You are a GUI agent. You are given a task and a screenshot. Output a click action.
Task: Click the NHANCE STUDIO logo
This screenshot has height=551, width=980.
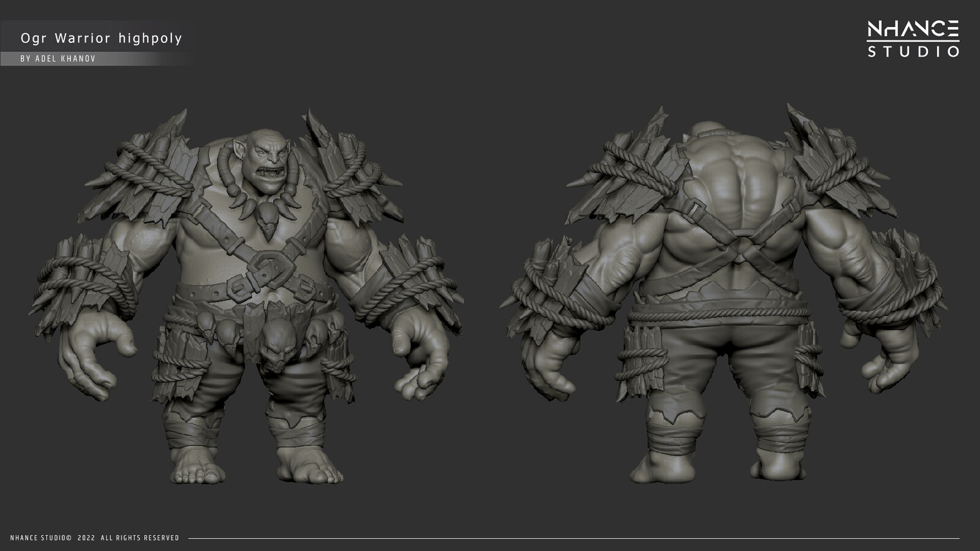(913, 39)
